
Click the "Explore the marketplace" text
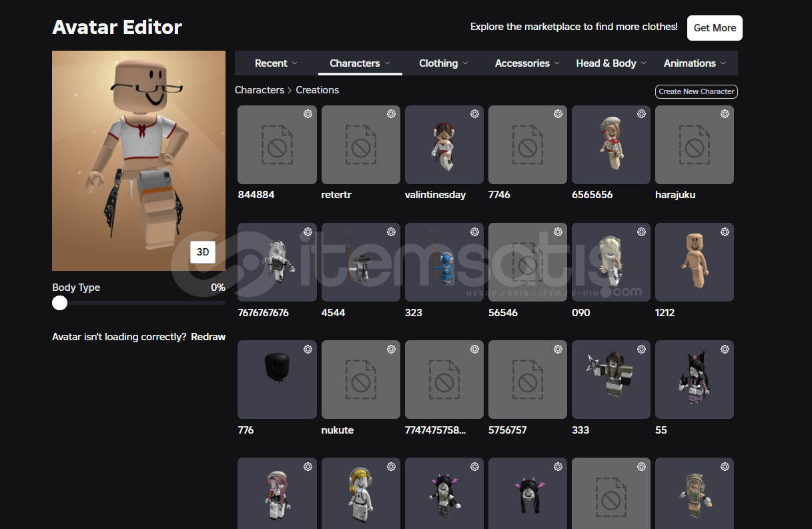pos(574,27)
